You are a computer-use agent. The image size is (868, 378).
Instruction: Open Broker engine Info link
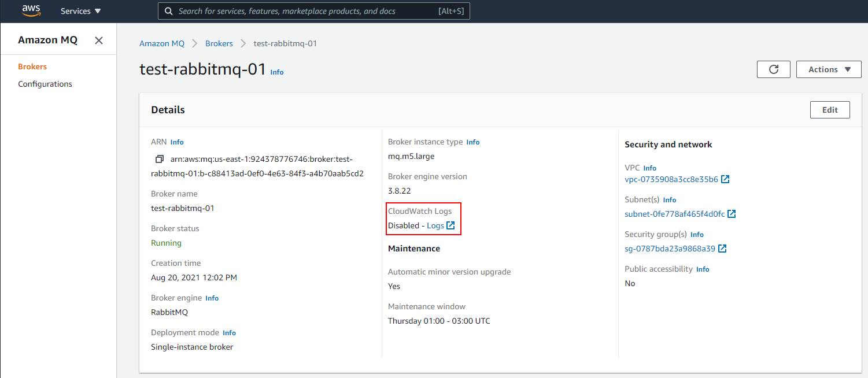click(212, 298)
